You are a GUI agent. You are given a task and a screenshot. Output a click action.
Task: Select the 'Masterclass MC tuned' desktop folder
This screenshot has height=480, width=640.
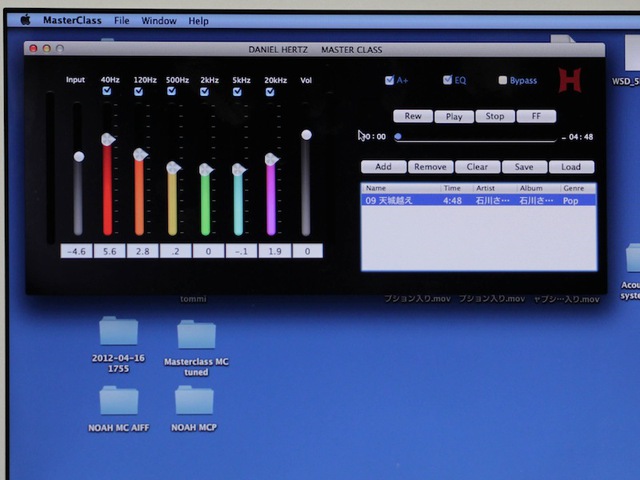pos(196,348)
